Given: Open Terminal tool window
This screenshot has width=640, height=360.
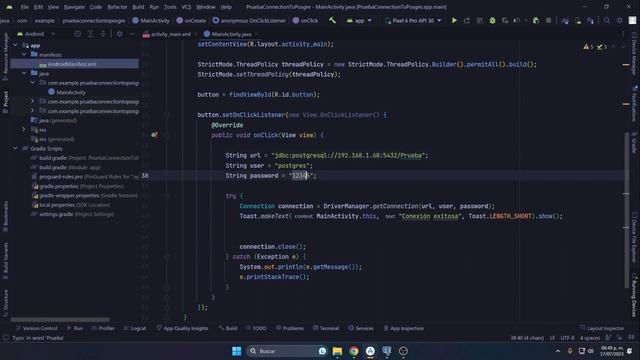Looking at the screenshot, I should [x=326, y=328].
